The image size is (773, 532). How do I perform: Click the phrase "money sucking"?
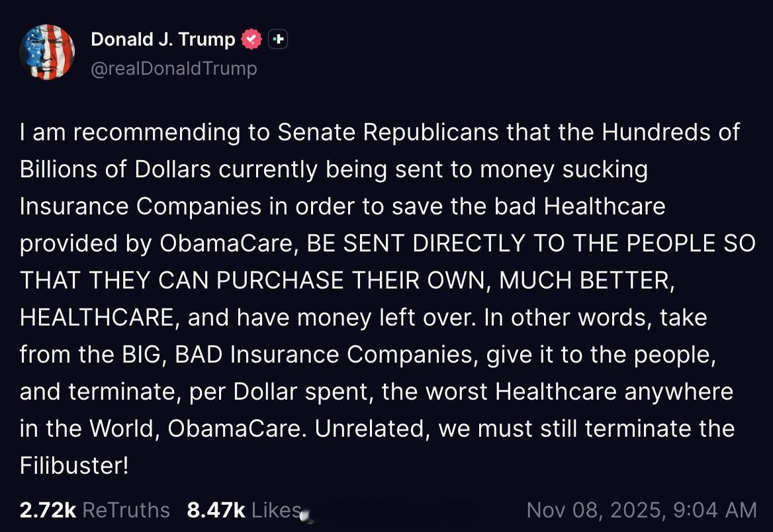tap(563, 169)
